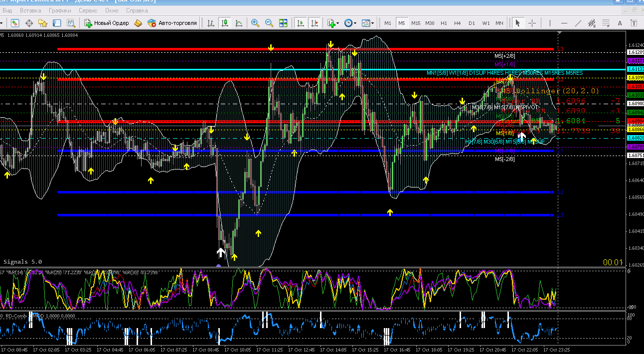Open the Strategy Tester icon

point(71,23)
